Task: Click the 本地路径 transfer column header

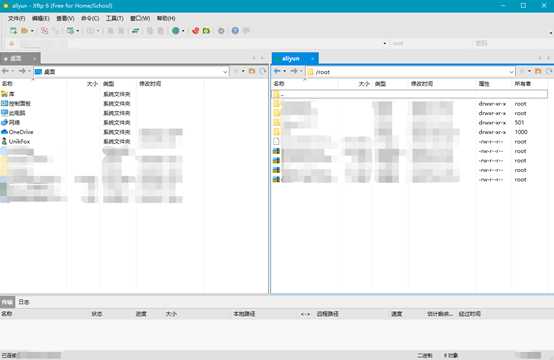Action: pyautogui.click(x=244, y=314)
